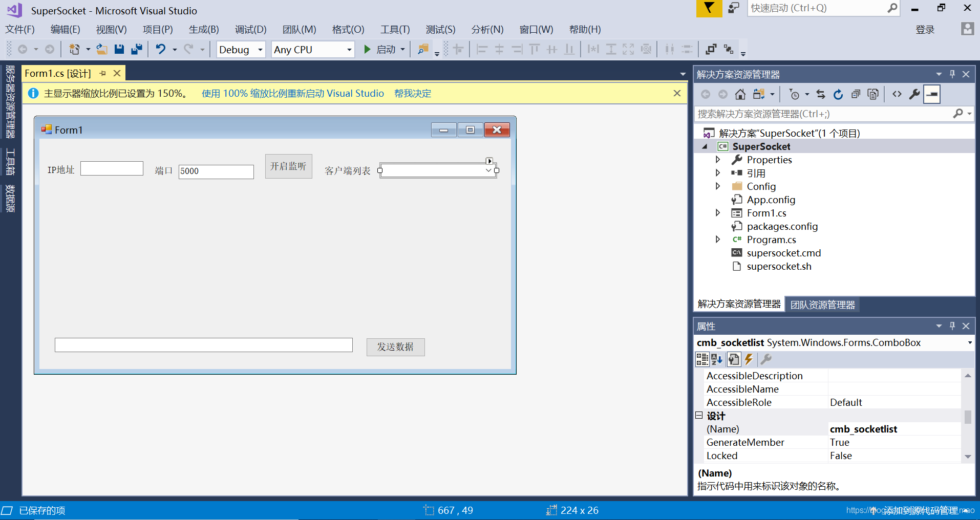Open smart tag arrow on the combo box

(489, 161)
